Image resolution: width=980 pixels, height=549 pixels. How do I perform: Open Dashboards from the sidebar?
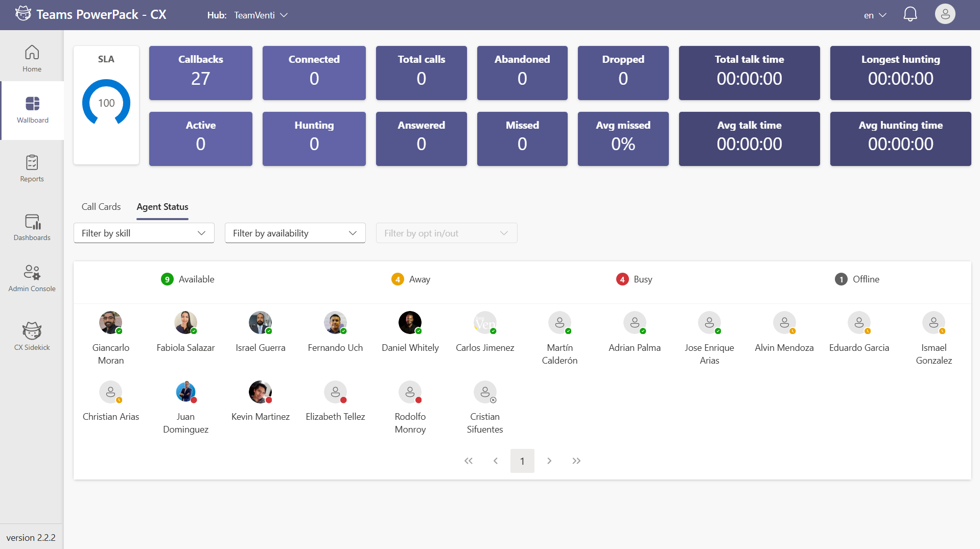point(32,227)
